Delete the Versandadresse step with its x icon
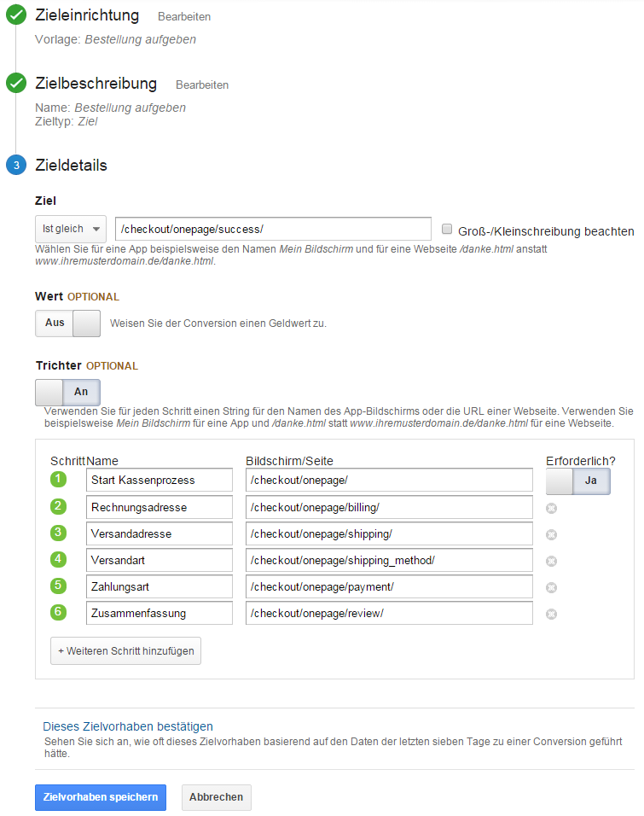Image resolution: width=644 pixels, height=816 pixels. (552, 534)
